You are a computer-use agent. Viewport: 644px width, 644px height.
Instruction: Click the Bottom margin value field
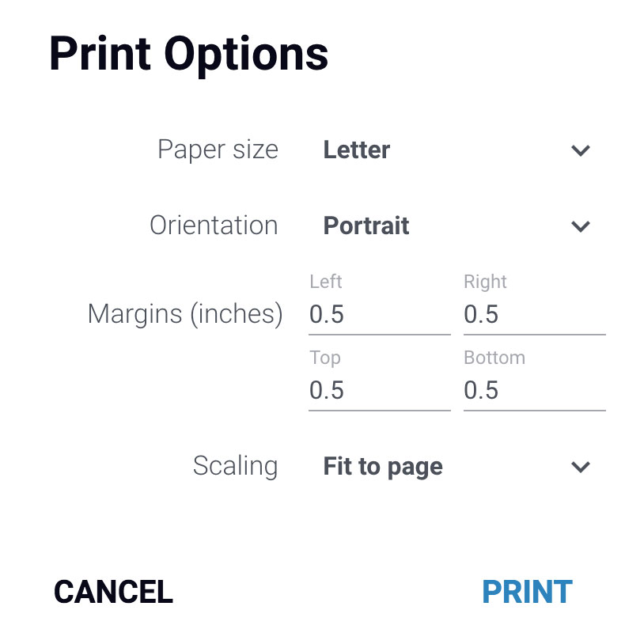pos(534,390)
